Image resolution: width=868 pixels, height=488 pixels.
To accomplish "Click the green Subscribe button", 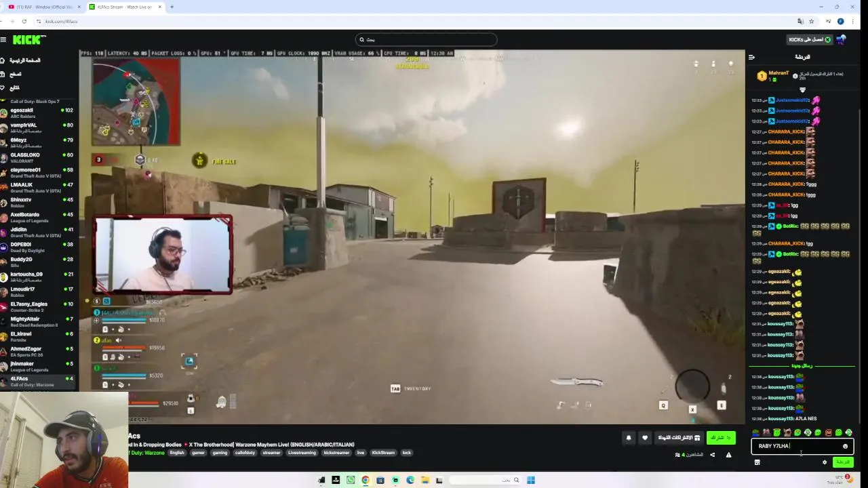I will pyautogui.click(x=721, y=438).
